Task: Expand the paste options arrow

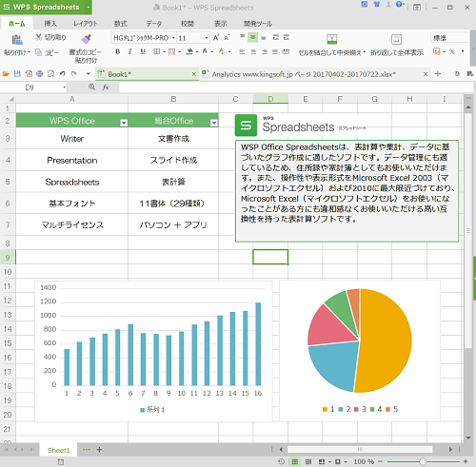Action: [x=29, y=52]
